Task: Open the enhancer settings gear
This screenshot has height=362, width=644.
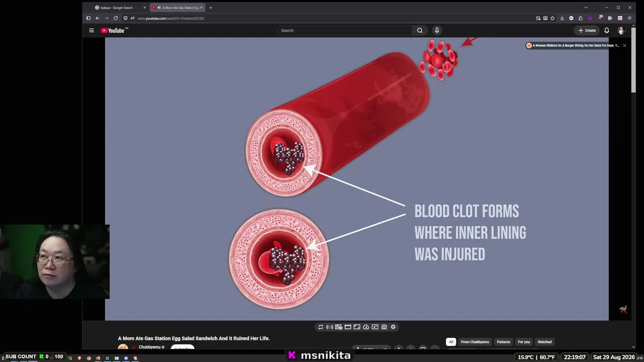Action: (x=393, y=327)
